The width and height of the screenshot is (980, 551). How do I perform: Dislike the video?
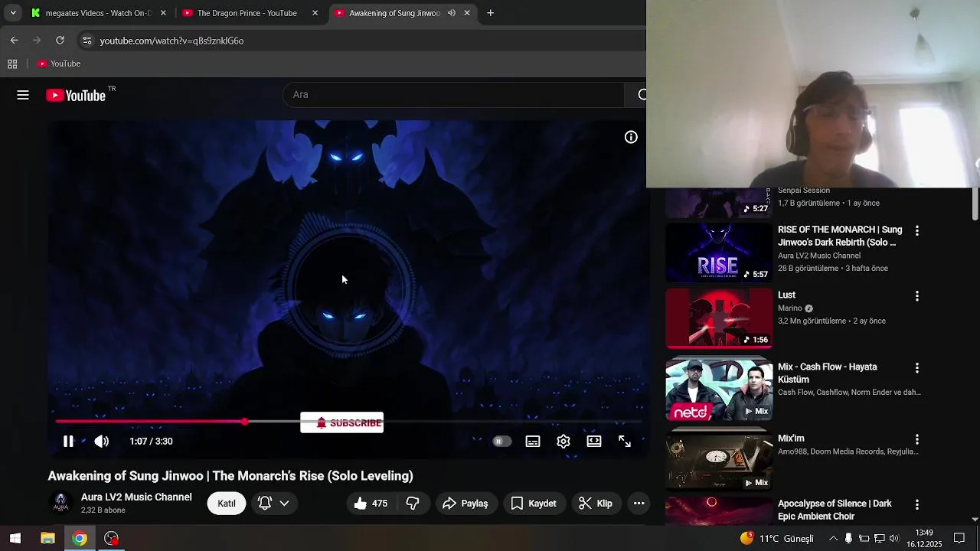point(413,503)
